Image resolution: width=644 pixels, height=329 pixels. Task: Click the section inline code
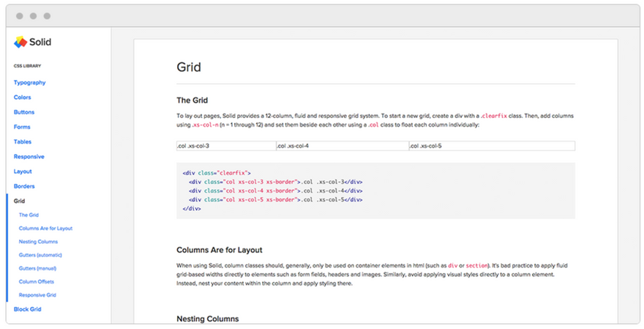tap(477, 266)
